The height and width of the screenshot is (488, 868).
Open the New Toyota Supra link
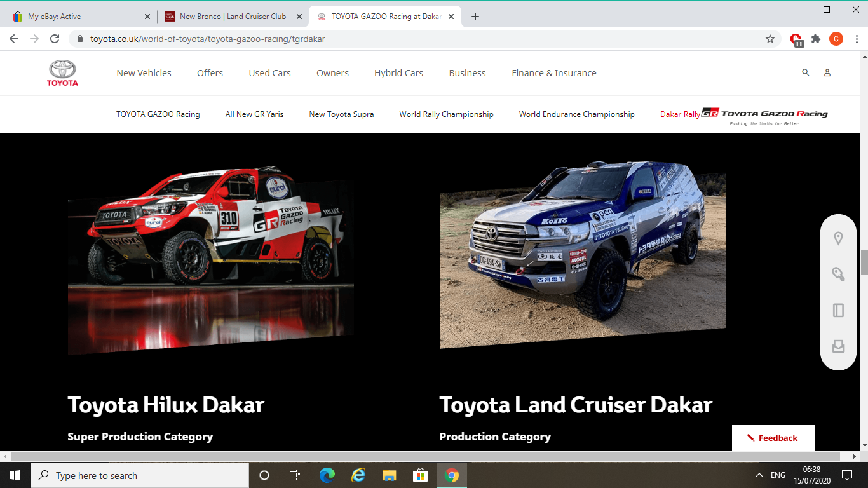[341, 114]
